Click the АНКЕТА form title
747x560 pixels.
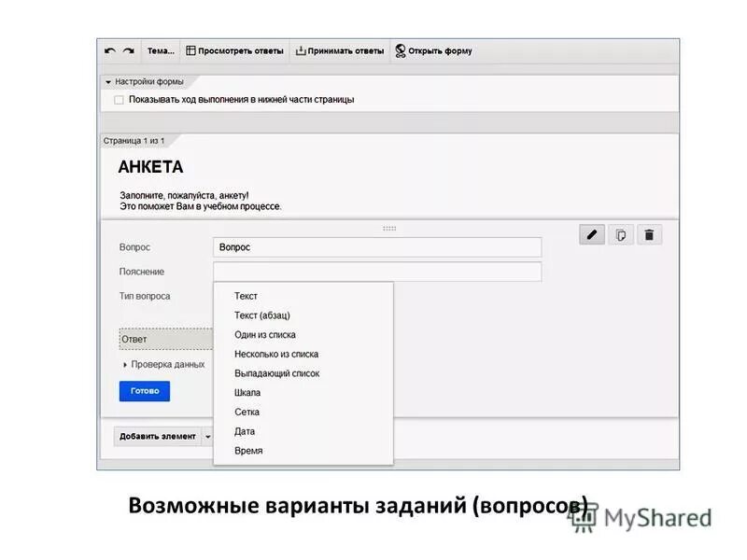(150, 167)
